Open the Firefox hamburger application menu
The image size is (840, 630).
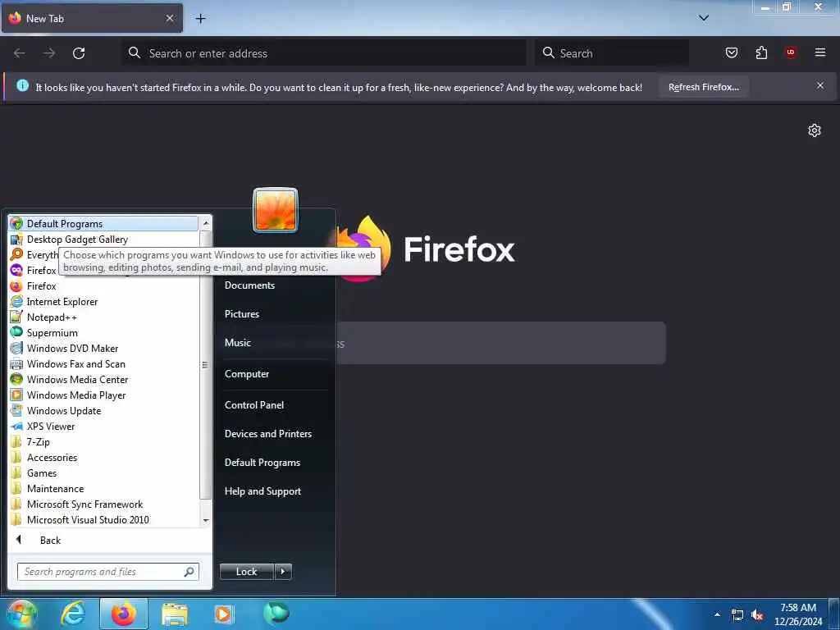pyautogui.click(x=820, y=52)
